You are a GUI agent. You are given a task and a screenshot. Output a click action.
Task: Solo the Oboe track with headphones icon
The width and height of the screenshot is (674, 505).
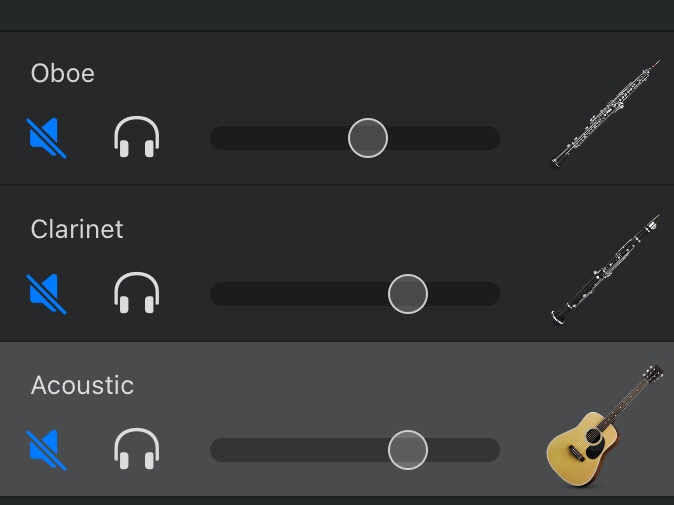(137, 138)
